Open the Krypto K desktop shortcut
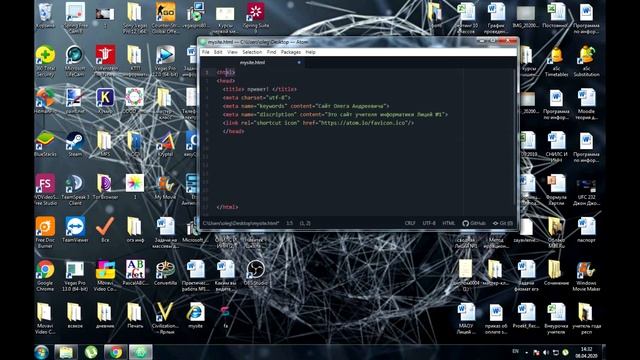The image size is (640, 360). click(105, 101)
